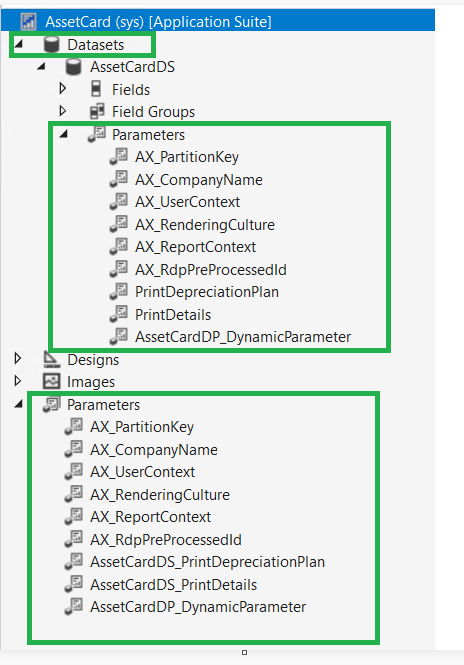This screenshot has width=464, height=665.
Task: Click icon of report-level AX_RdpPreProcessedId
Action: [74, 539]
